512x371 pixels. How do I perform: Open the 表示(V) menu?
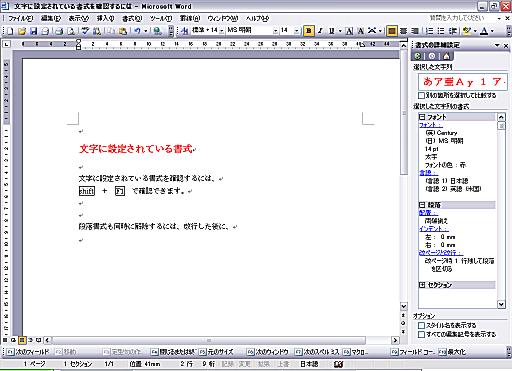pyautogui.click(x=79, y=18)
